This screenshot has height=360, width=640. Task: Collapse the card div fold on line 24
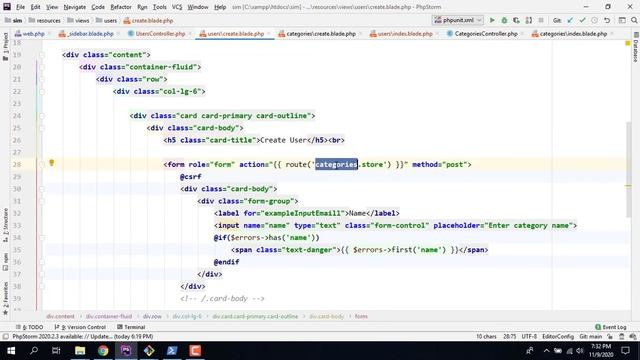click(42, 116)
